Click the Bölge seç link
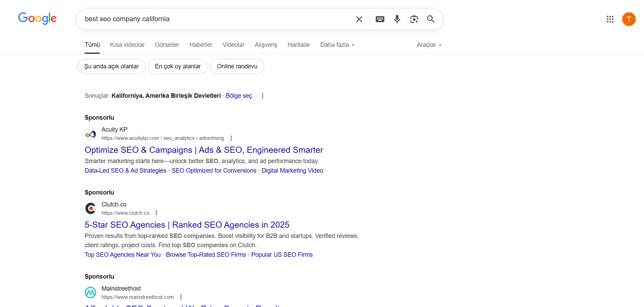 (239, 96)
